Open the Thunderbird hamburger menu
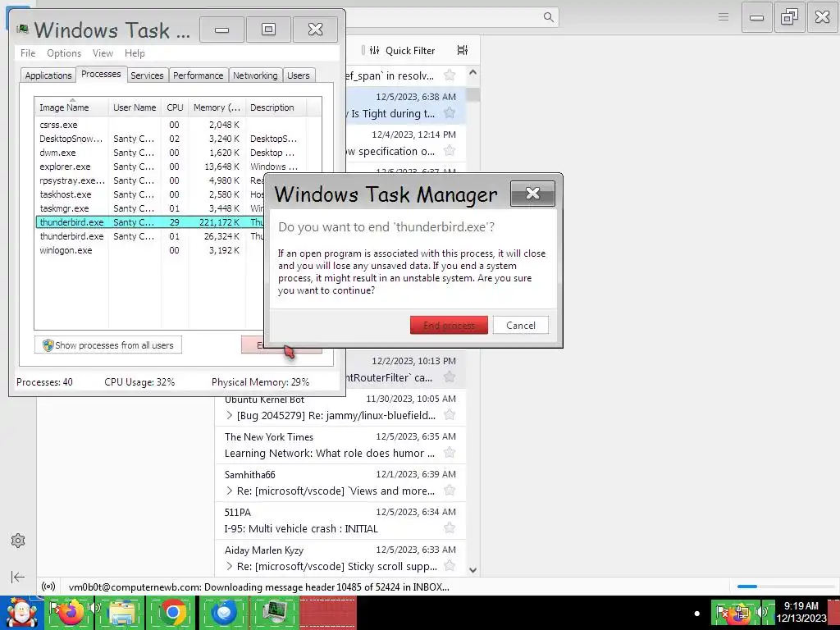The width and height of the screenshot is (840, 630). click(724, 17)
